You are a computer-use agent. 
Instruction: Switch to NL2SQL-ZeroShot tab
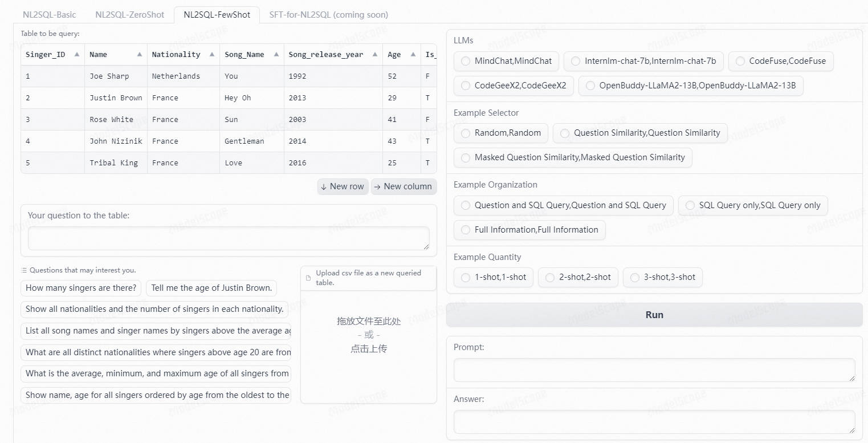129,15
